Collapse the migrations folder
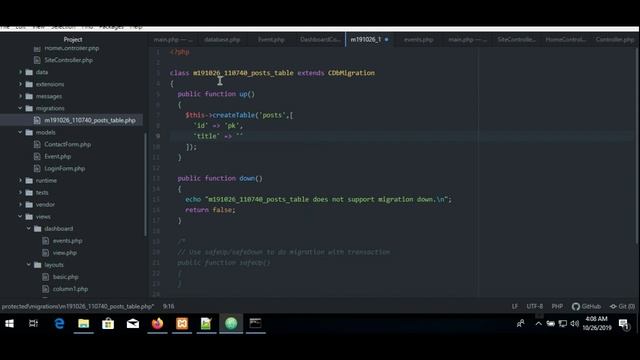 click(20, 108)
